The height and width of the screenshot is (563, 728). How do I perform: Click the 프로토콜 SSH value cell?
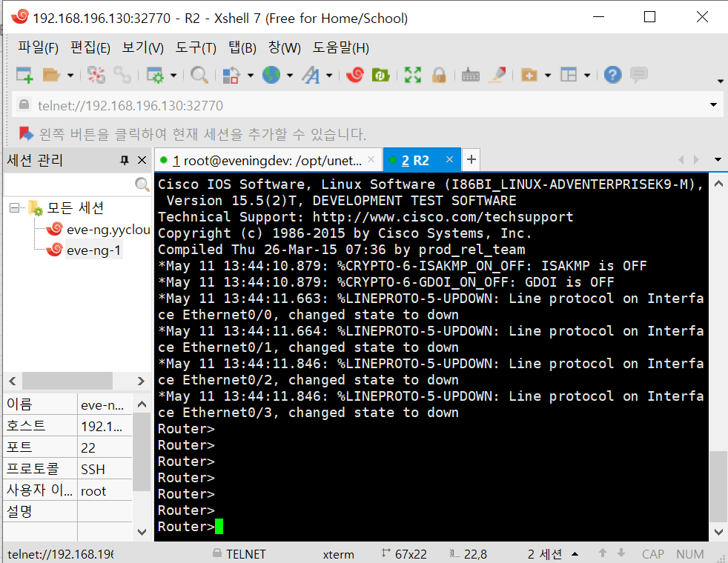pos(105,470)
